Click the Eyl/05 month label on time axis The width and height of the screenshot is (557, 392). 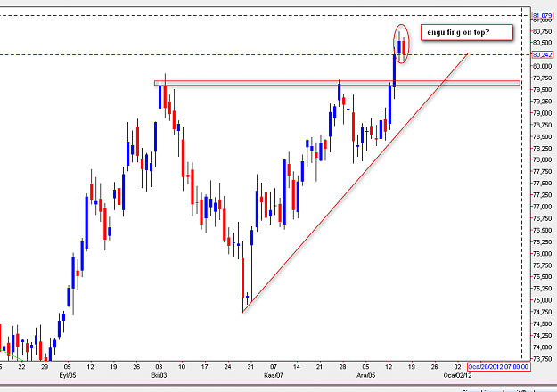pyautogui.click(x=67, y=375)
